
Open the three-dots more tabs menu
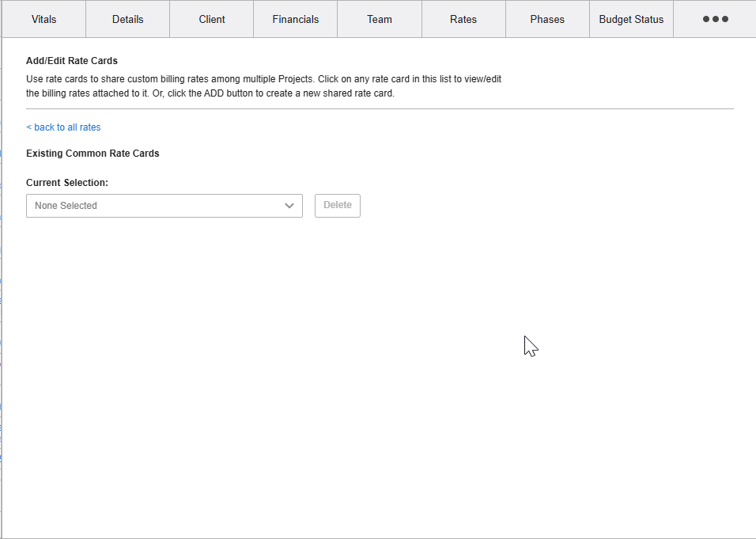[715, 19]
